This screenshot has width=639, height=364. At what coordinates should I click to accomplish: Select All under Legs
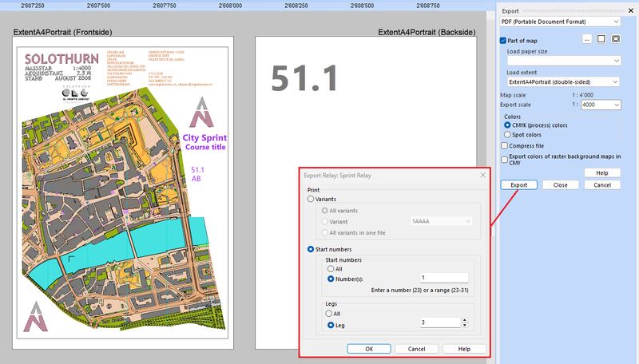329,314
